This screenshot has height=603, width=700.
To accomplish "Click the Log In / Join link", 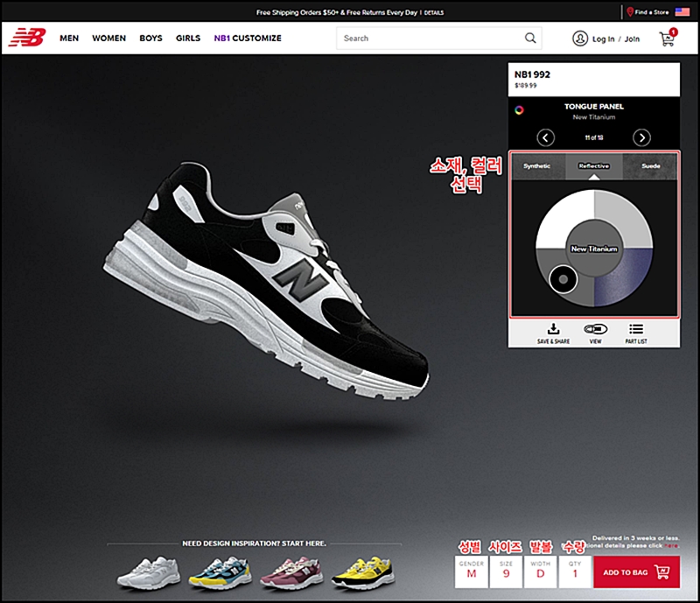I will [x=616, y=39].
